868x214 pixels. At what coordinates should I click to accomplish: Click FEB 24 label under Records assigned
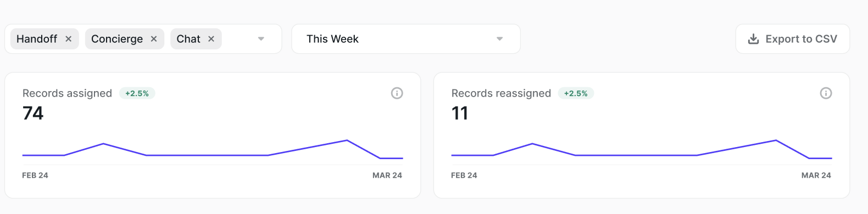click(x=35, y=176)
